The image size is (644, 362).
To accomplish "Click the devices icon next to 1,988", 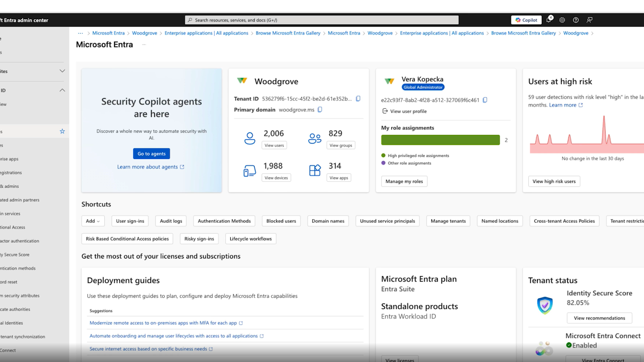I will 249,170.
